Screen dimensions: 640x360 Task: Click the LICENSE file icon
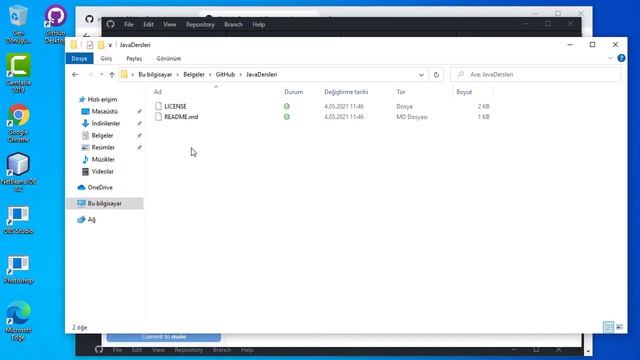coord(158,106)
